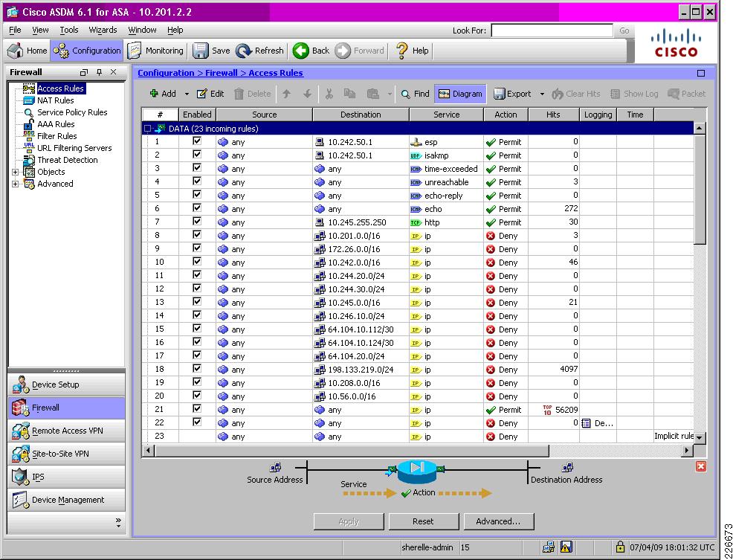Open the Paste dropdown arrow
This screenshot has height=560, width=733.
pos(390,94)
